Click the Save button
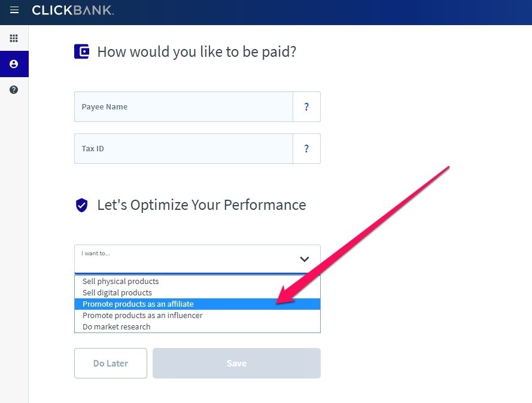532x403 pixels. pyautogui.click(x=236, y=363)
